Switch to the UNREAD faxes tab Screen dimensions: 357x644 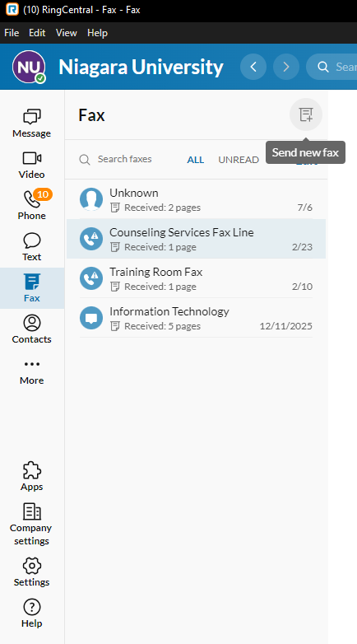[239, 160]
